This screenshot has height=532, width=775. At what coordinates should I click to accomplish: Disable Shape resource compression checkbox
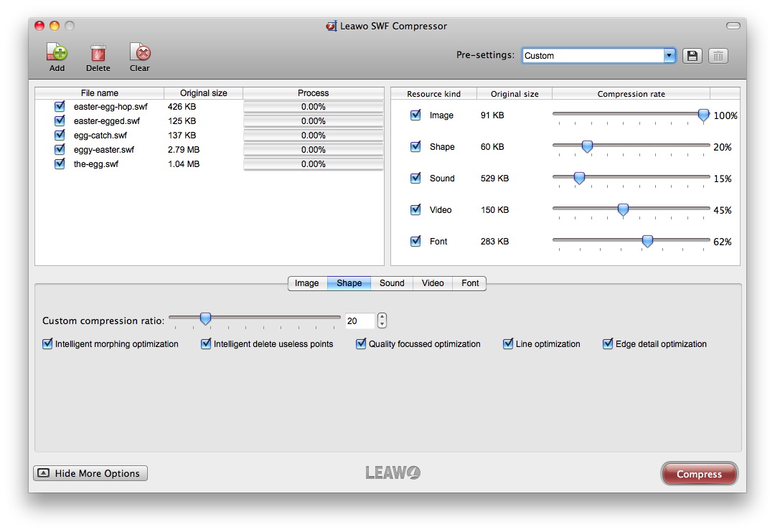click(415, 147)
